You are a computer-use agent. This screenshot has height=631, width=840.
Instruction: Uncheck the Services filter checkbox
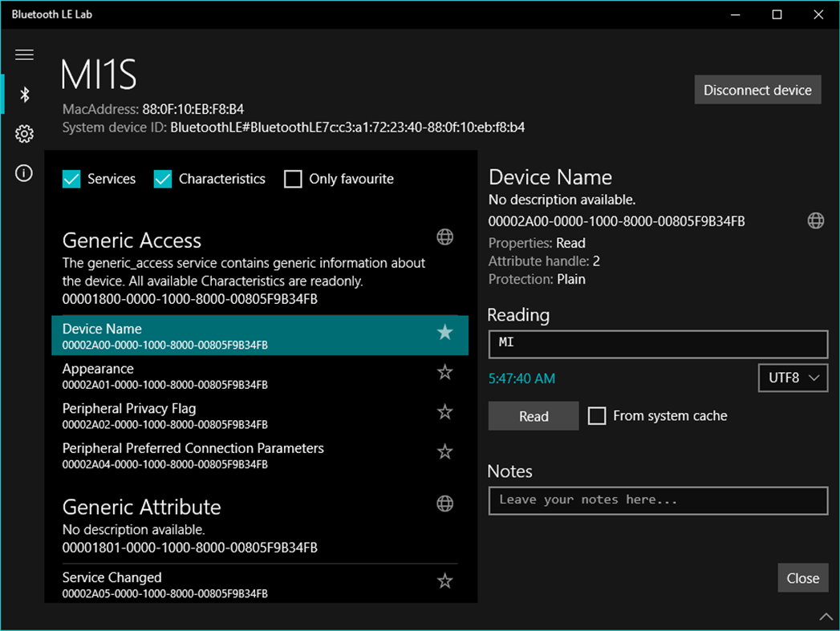[71, 179]
